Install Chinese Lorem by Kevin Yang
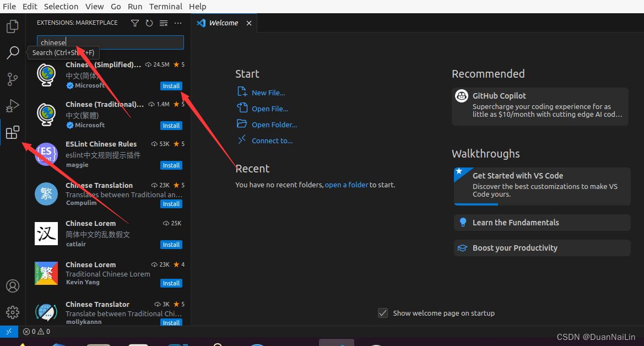 [x=171, y=283]
